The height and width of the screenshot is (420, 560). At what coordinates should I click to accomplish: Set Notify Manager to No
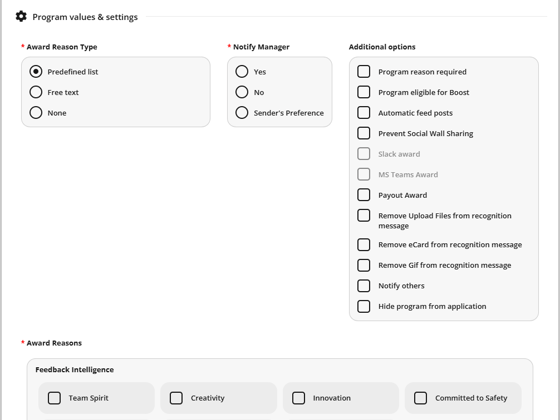coord(242,92)
